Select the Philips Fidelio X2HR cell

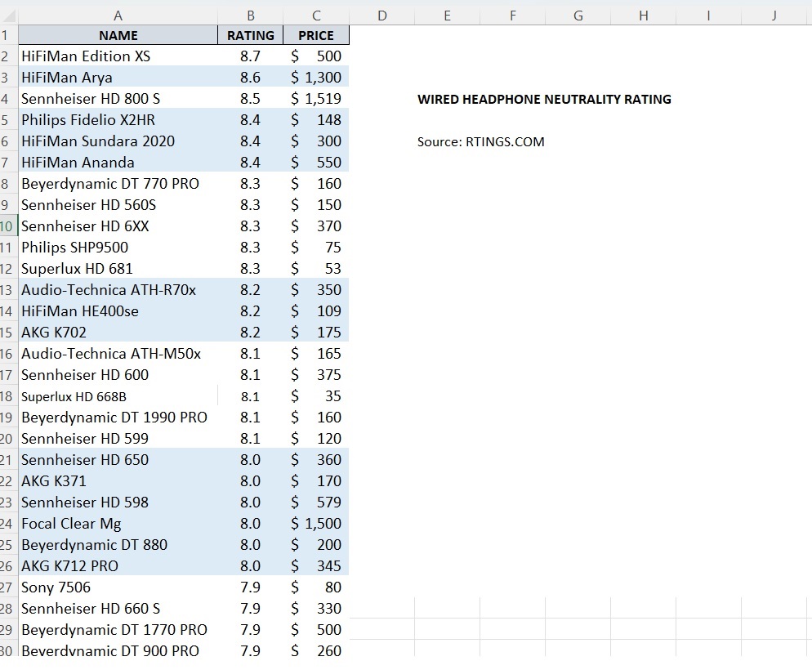click(x=118, y=119)
